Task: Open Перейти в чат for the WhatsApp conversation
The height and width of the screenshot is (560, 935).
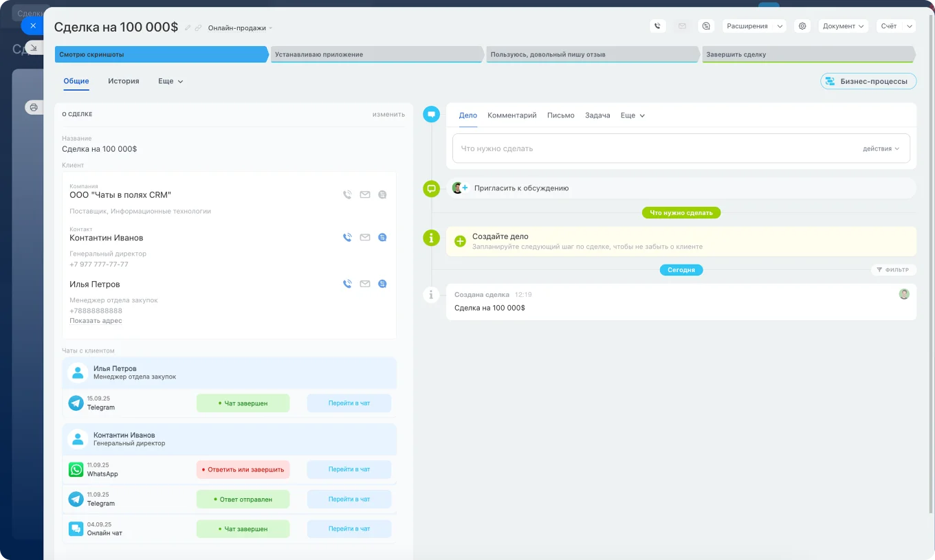Action: click(349, 469)
